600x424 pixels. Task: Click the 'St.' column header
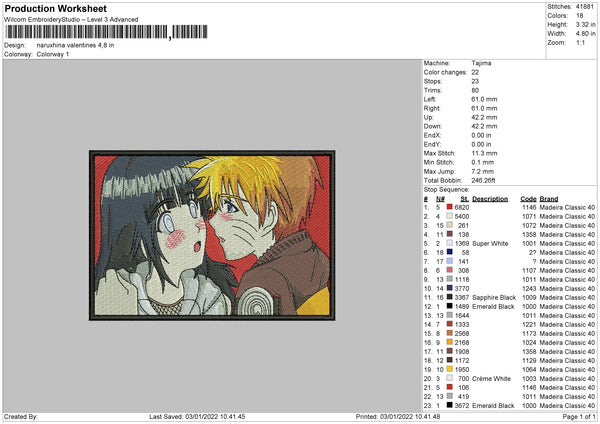click(x=465, y=199)
